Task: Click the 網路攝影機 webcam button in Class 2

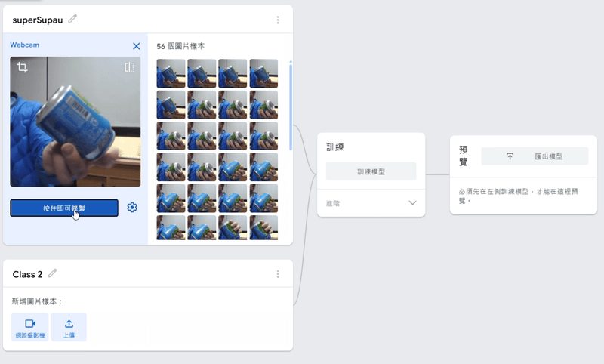Action: tap(30, 327)
